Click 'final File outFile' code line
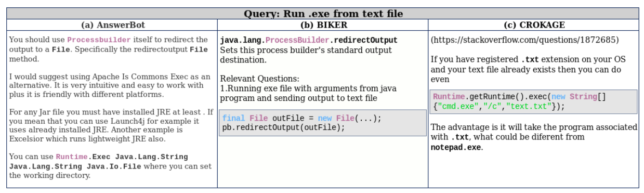This screenshot has height=193, width=644. [x=301, y=118]
